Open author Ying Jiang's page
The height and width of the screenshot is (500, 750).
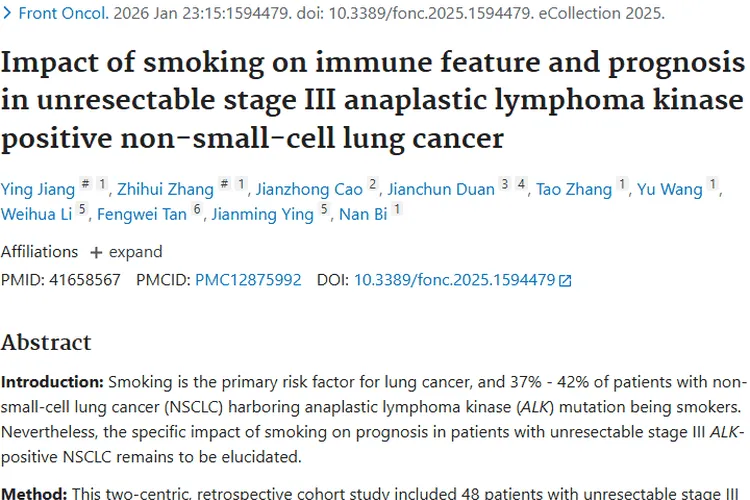coord(36,189)
